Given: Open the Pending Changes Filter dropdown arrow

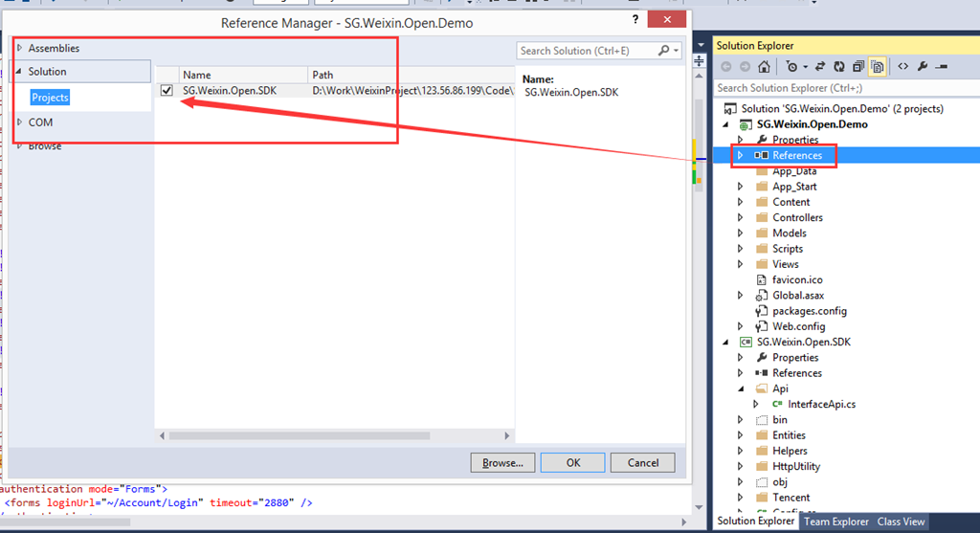Looking at the screenshot, I should 805,67.
